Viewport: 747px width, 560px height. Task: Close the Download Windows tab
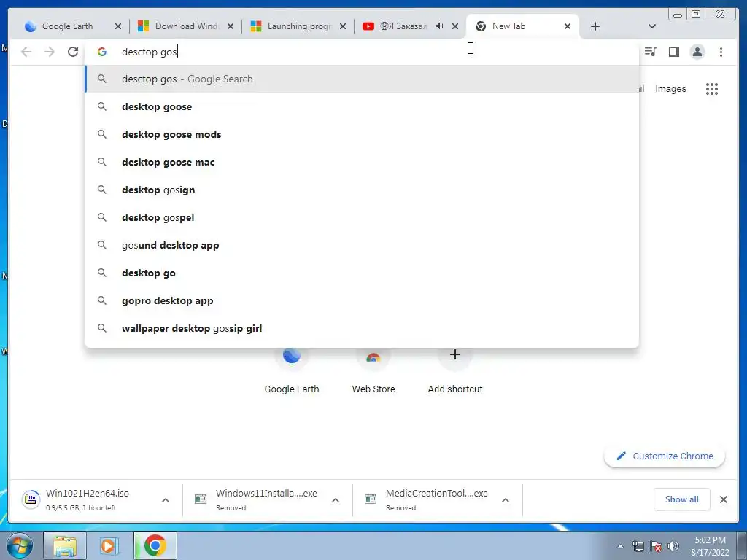(231, 26)
